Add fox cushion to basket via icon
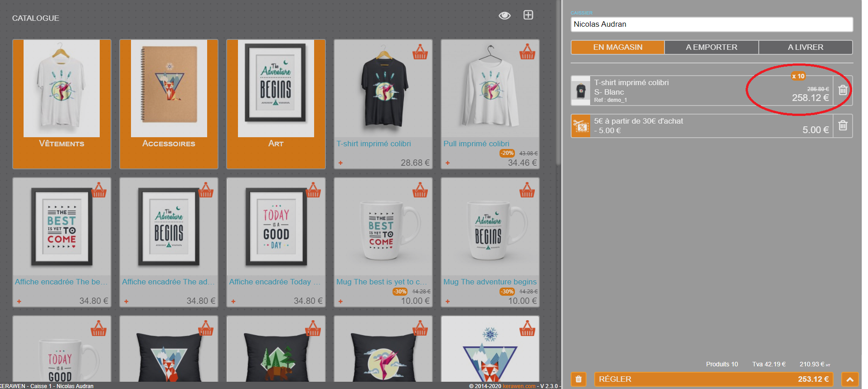 (x=206, y=328)
